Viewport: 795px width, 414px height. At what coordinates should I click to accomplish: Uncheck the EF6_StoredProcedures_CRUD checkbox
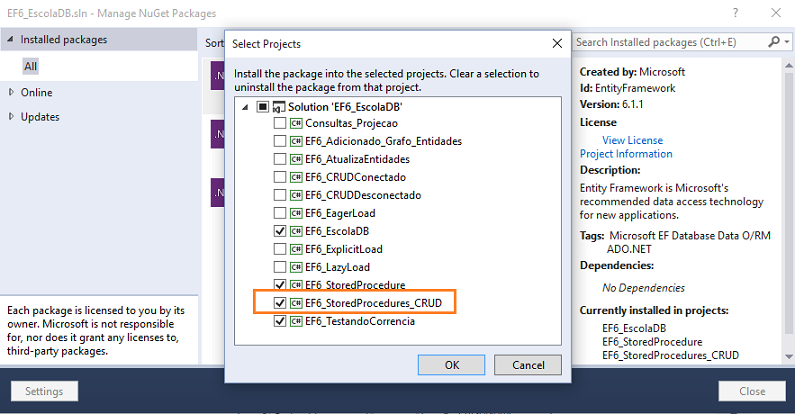279,303
